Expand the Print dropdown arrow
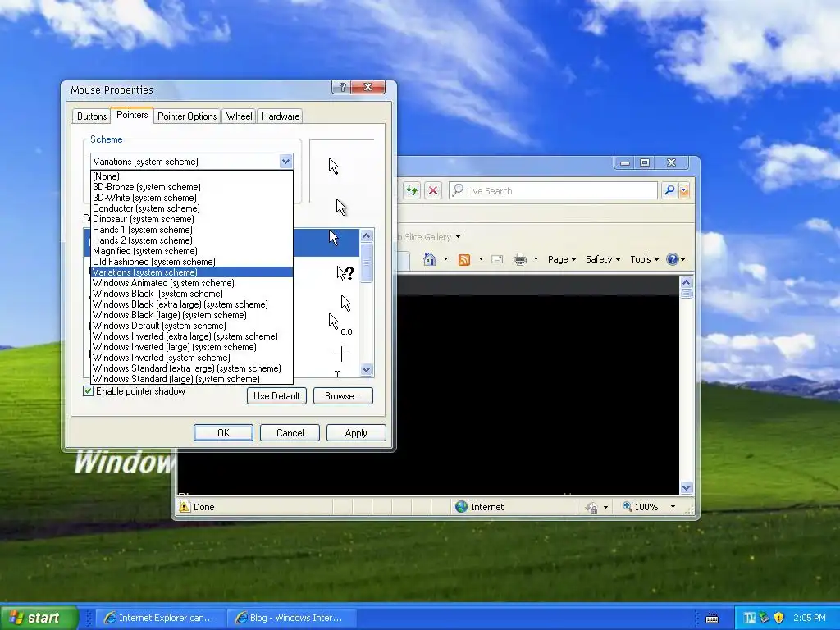Image resolution: width=840 pixels, height=630 pixels. pos(536,259)
